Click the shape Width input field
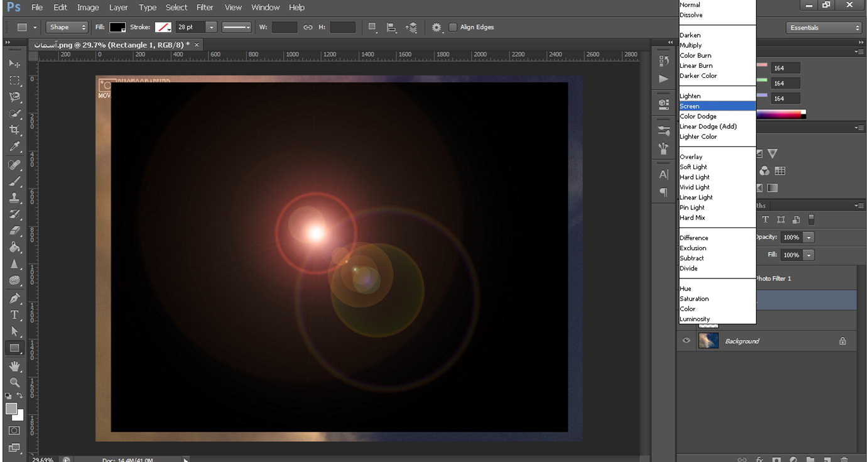Screen dimensions: 868x462 (x=285, y=27)
